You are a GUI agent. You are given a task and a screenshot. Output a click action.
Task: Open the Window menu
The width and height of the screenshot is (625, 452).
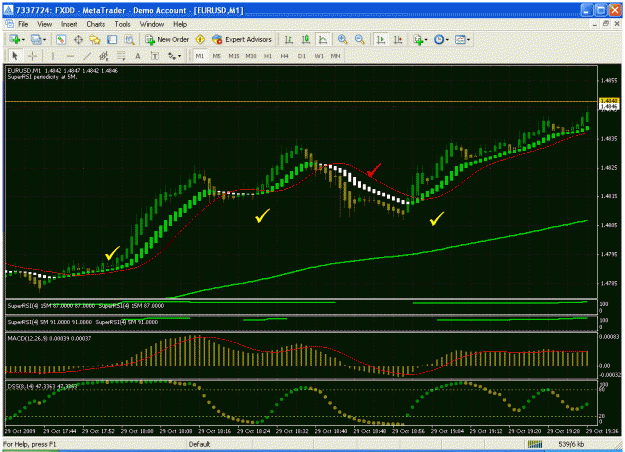pos(152,24)
